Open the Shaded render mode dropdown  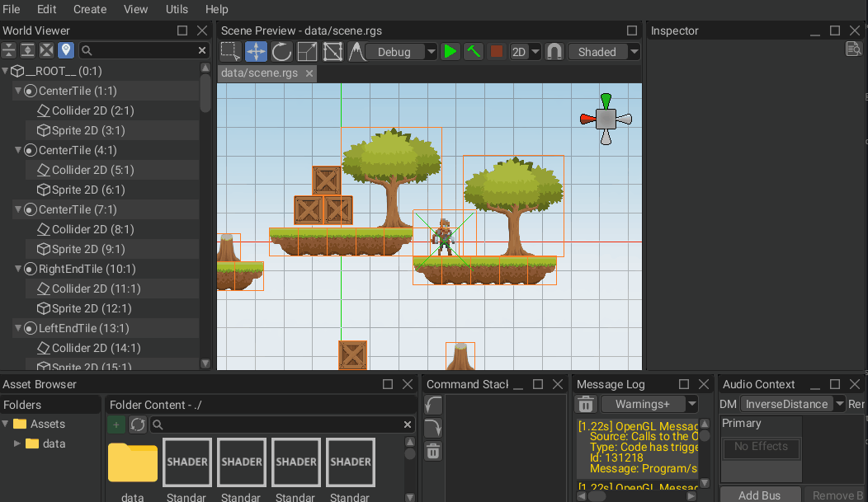pos(604,51)
